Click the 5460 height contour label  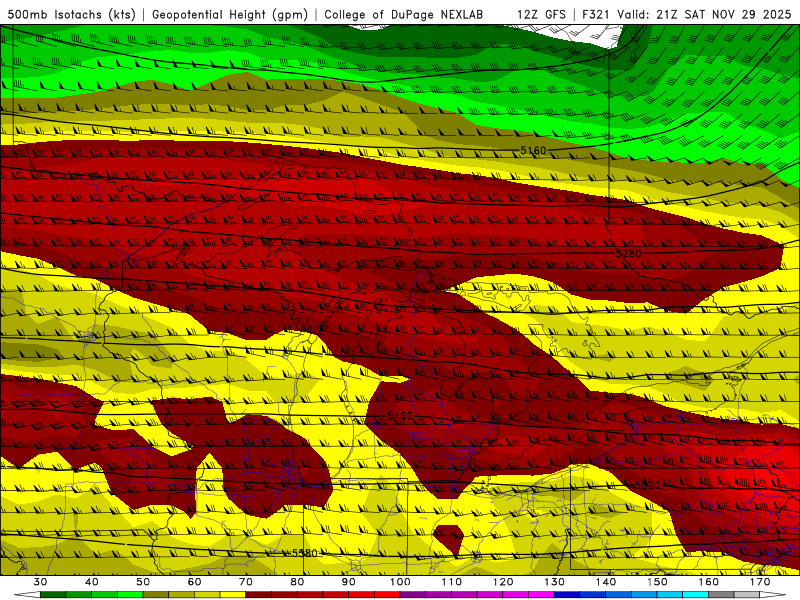coord(400,416)
